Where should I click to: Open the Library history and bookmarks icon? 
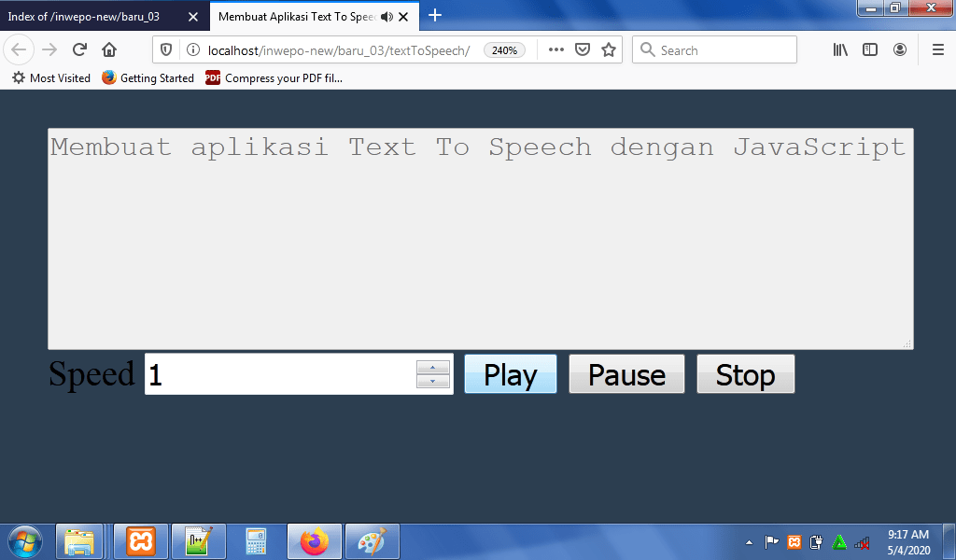(x=840, y=50)
